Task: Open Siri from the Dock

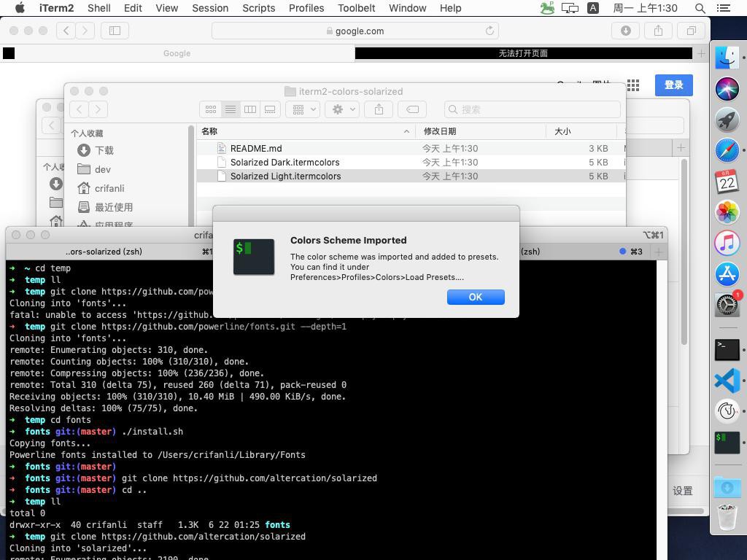Action: [727, 89]
